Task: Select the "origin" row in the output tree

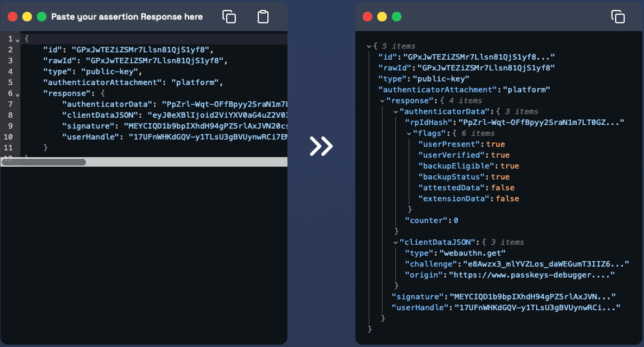Action: pyautogui.click(x=510, y=275)
